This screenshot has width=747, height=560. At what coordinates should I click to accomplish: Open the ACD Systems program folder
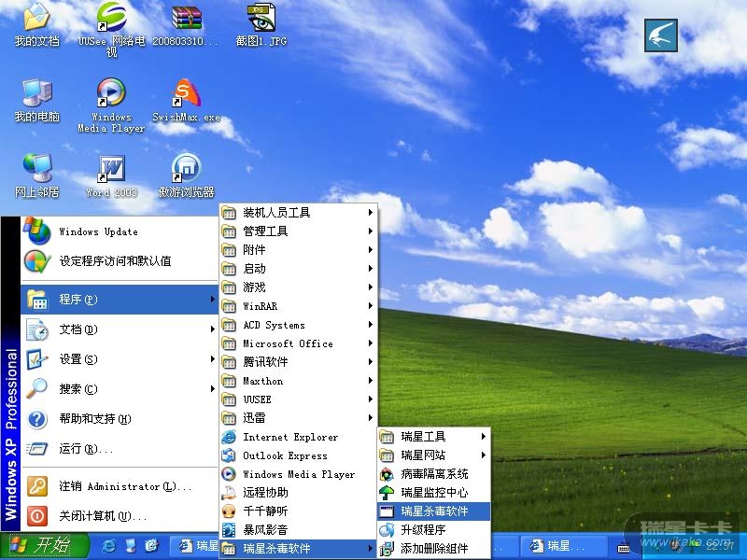coord(298,325)
